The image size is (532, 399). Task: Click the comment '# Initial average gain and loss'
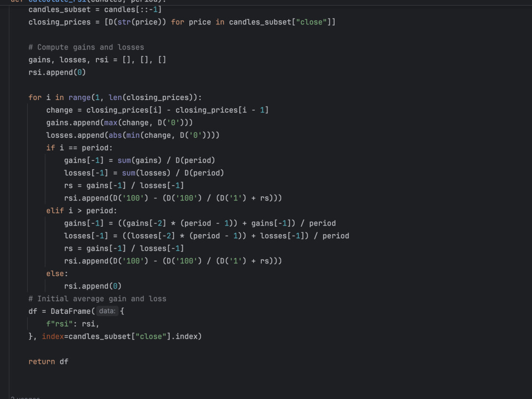97,299
